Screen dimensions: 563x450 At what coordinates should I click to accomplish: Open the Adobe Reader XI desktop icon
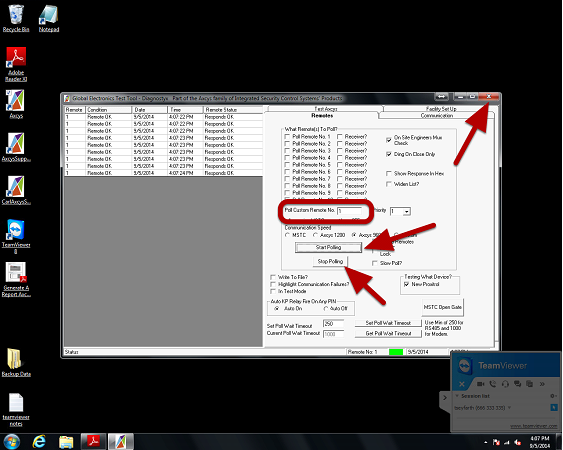tap(16, 64)
